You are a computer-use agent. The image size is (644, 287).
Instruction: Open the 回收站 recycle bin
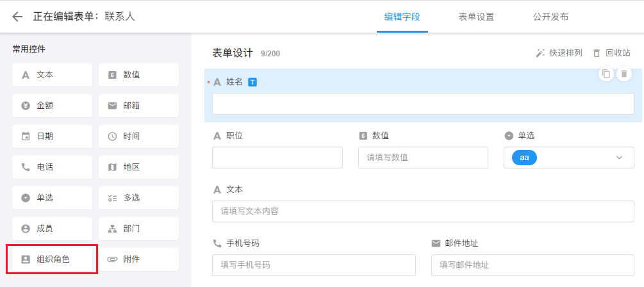pos(613,53)
